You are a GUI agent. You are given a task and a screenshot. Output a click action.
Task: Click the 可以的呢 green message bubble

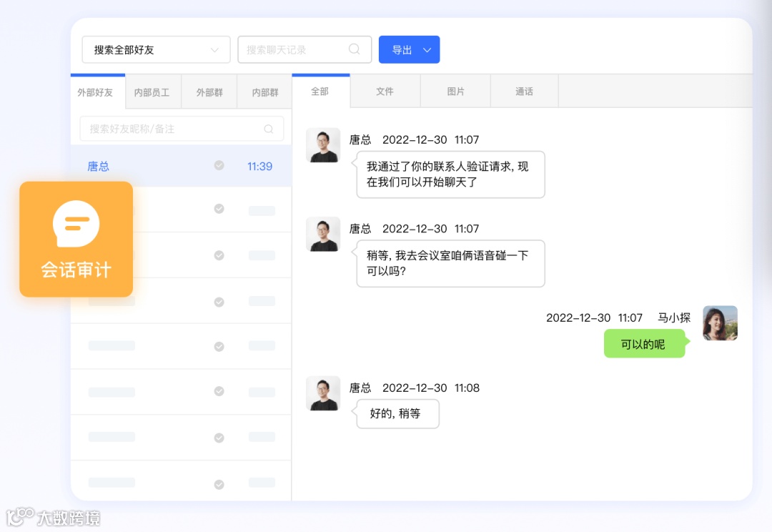[x=644, y=344]
